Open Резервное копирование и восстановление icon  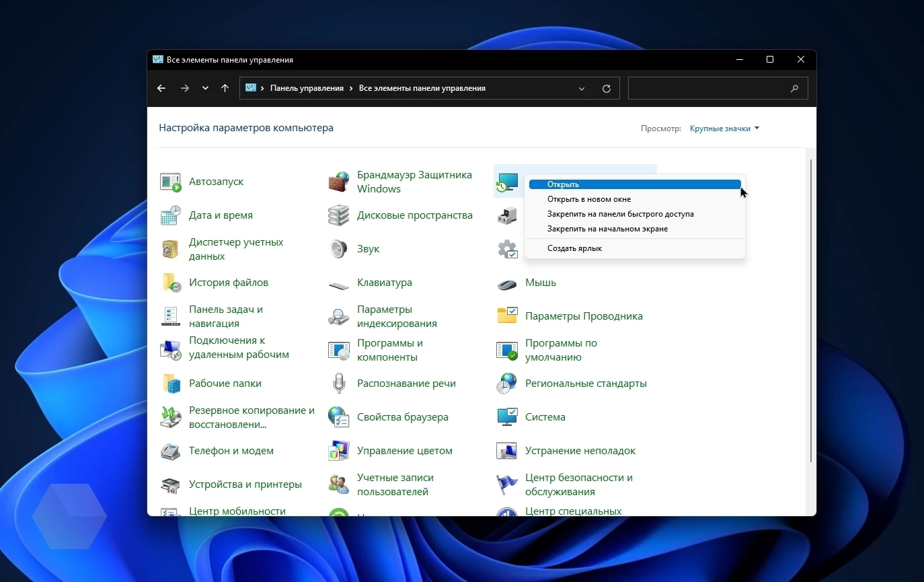[171, 417]
